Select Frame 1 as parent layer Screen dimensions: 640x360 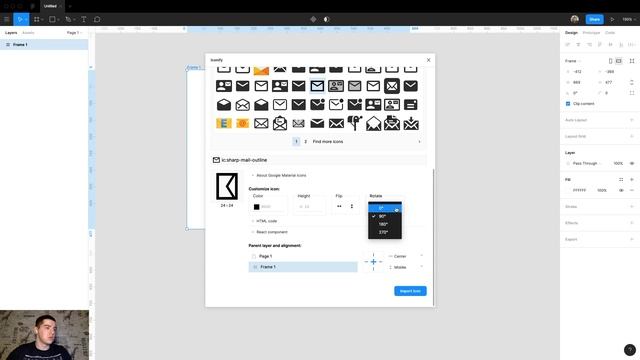303,267
